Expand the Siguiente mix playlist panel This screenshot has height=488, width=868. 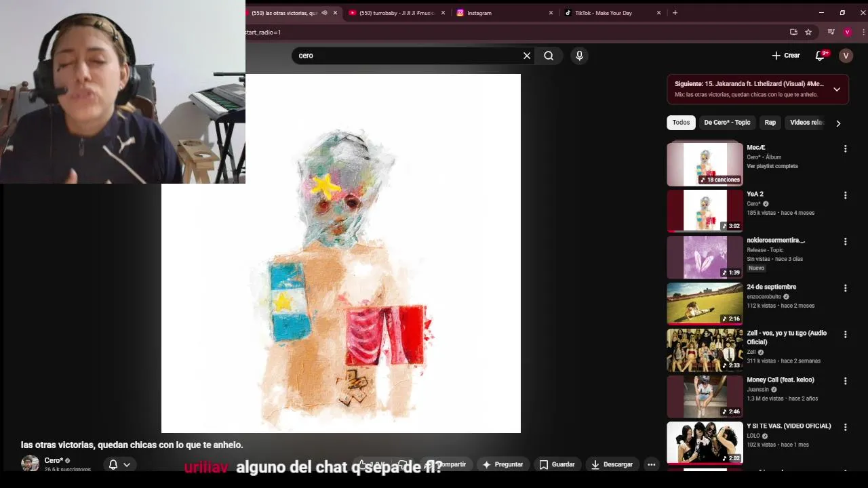837,89
